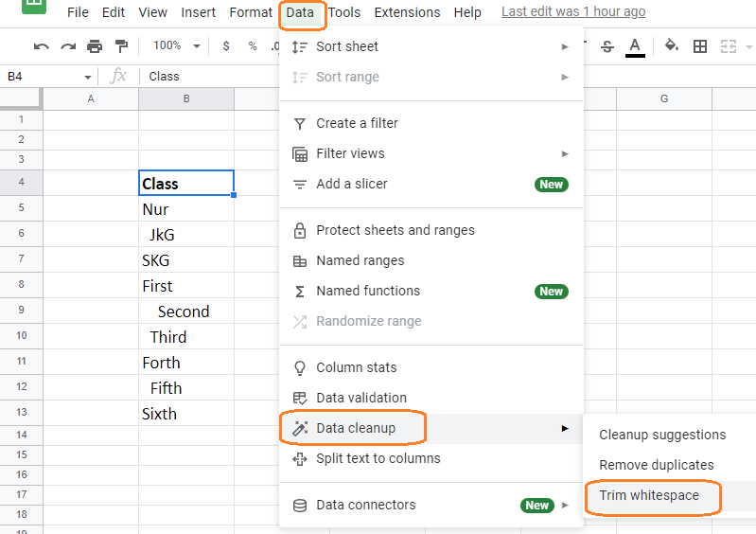
Task: Select cell containing Sixth
Action: (x=186, y=414)
